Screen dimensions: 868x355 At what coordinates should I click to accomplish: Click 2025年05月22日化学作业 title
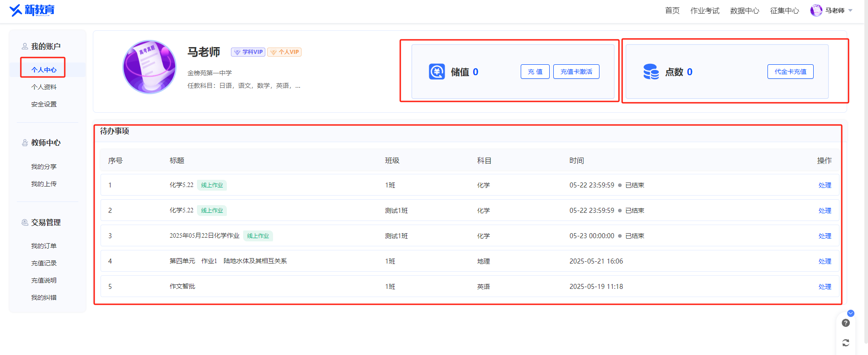click(205, 235)
